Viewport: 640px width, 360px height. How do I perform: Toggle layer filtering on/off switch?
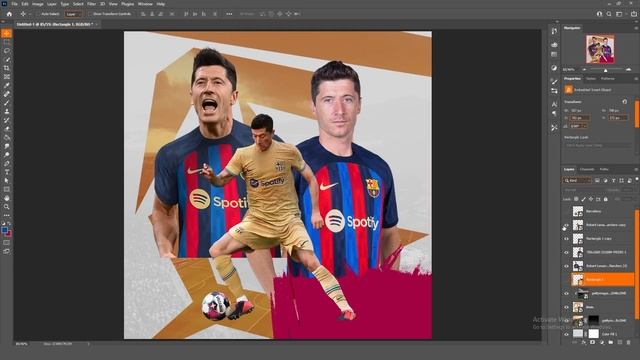(x=637, y=179)
